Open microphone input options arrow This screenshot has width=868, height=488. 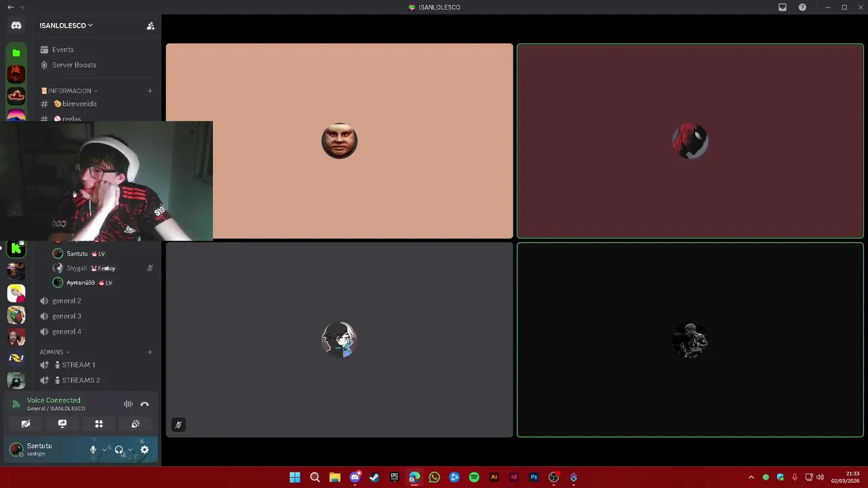point(104,449)
